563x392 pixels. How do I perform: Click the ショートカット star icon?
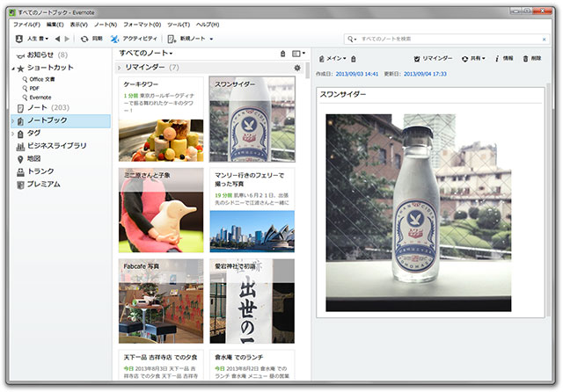click(x=20, y=69)
